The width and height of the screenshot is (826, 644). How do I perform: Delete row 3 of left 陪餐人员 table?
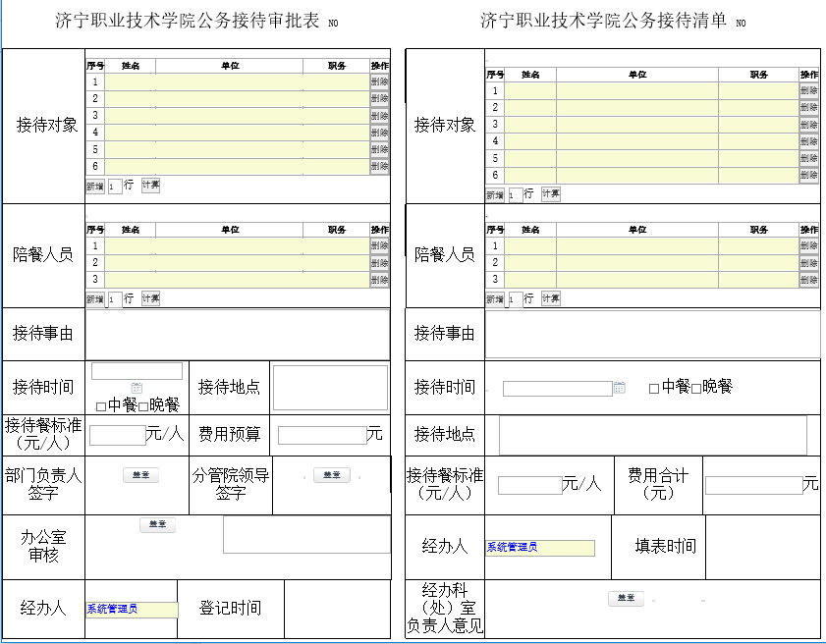coord(379,280)
